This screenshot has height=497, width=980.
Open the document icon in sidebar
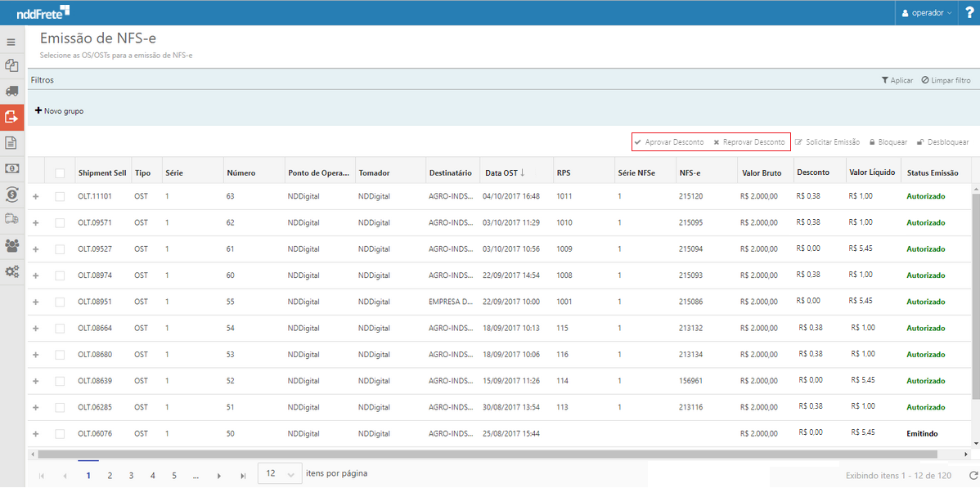coord(11,143)
